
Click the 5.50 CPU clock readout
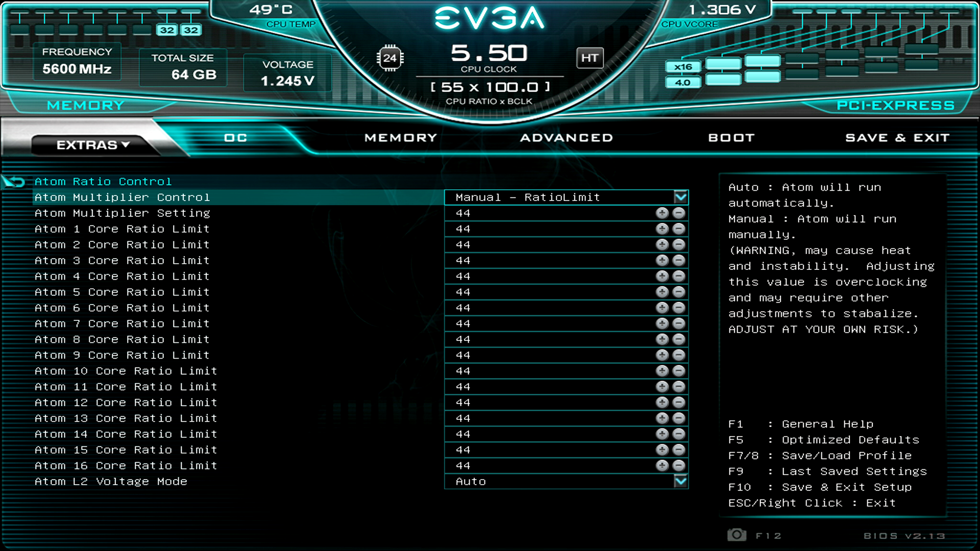coord(489,54)
